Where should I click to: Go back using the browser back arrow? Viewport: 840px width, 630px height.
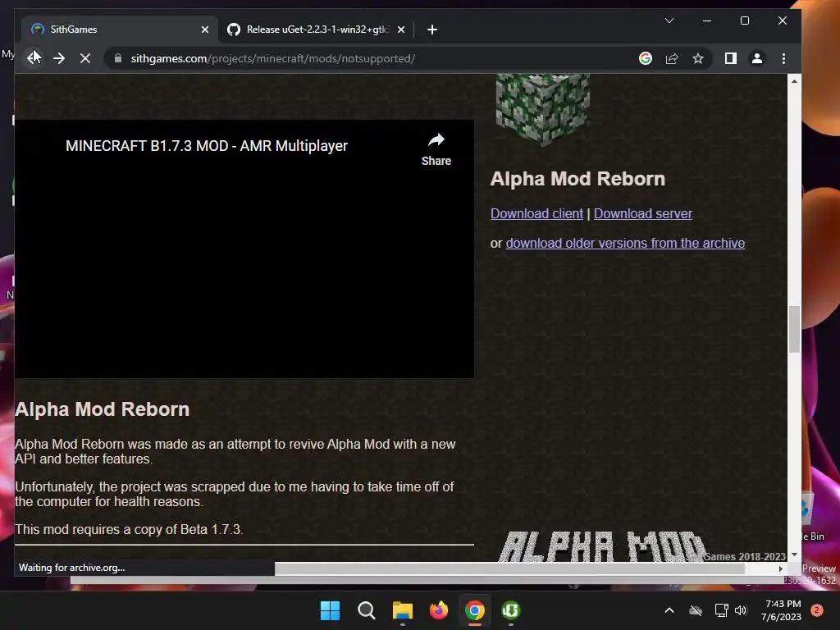[x=33, y=58]
